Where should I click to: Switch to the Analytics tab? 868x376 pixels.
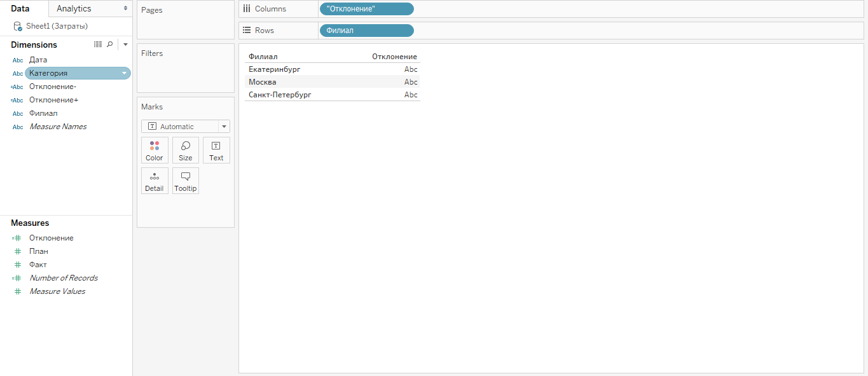[x=74, y=9]
